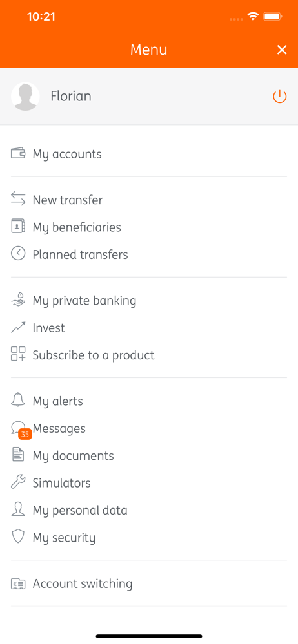Screen dimensions: 298x644
Task: Tap the orange power logout icon
Action: (x=279, y=97)
